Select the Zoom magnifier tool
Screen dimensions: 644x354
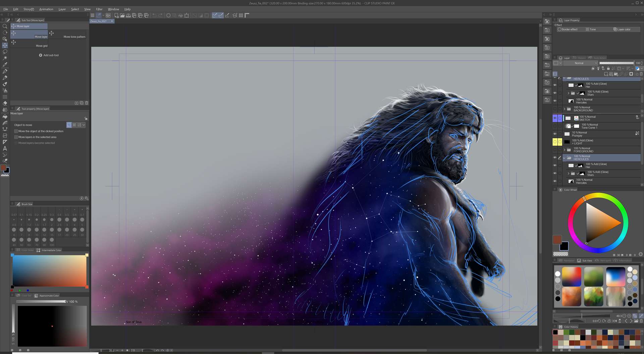coord(5,26)
